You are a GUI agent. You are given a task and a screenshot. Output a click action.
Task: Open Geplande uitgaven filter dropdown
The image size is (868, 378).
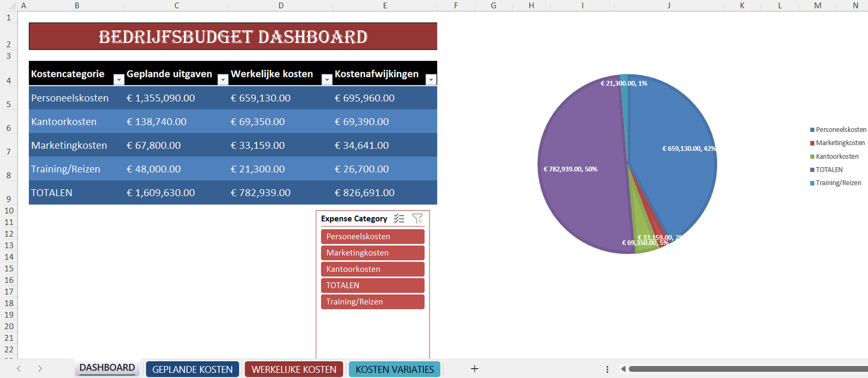(x=222, y=80)
